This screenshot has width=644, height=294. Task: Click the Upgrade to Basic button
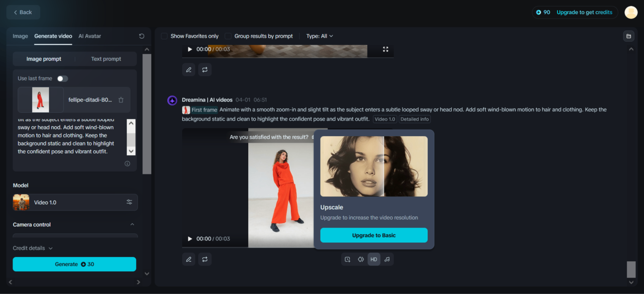click(x=374, y=235)
